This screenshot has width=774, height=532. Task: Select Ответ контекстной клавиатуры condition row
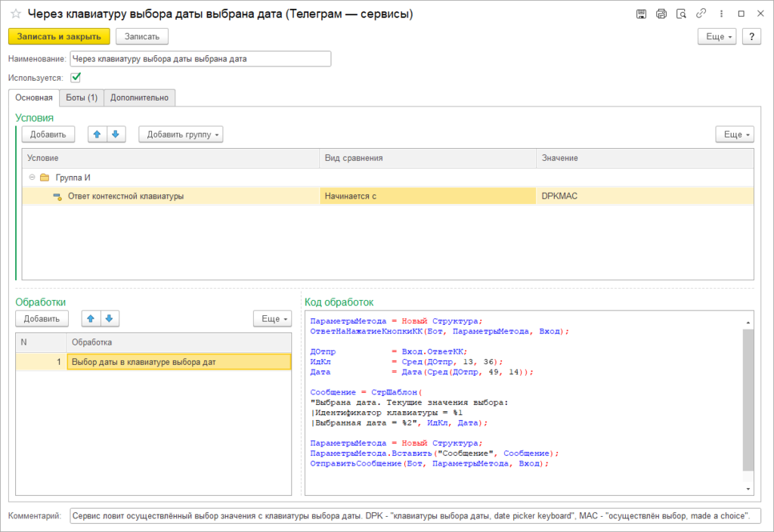388,196
